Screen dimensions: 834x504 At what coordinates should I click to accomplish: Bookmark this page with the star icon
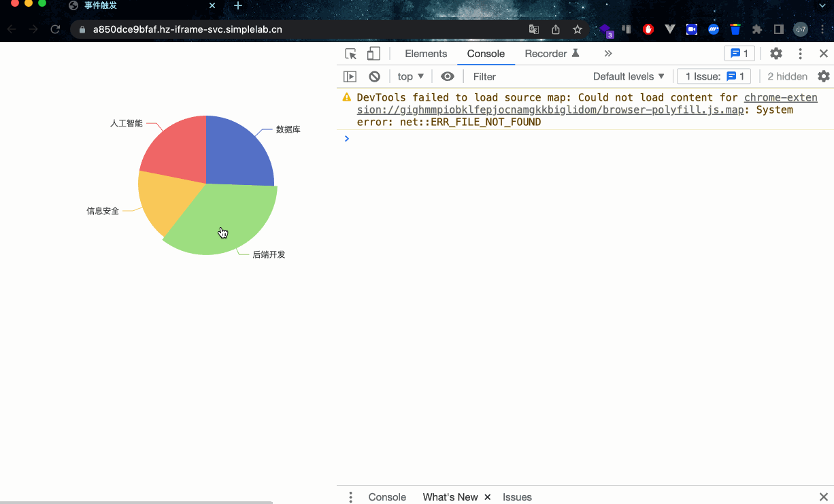coord(578,29)
